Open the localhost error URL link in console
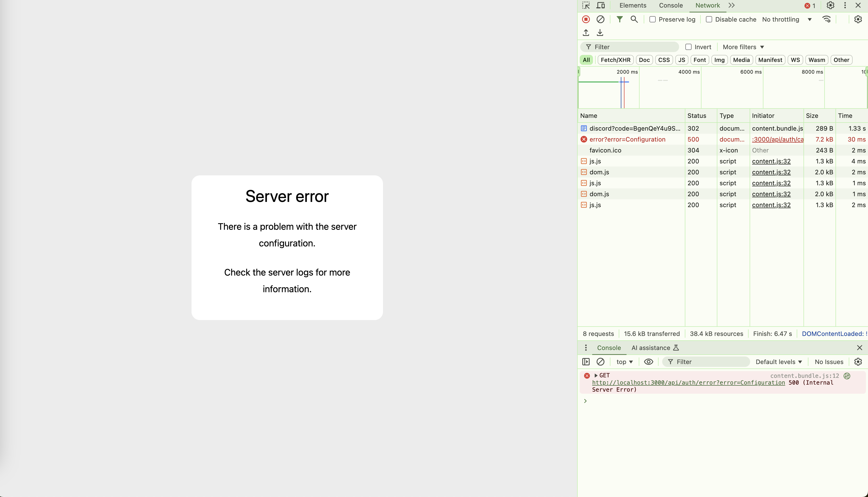The image size is (868, 497). pyautogui.click(x=688, y=383)
